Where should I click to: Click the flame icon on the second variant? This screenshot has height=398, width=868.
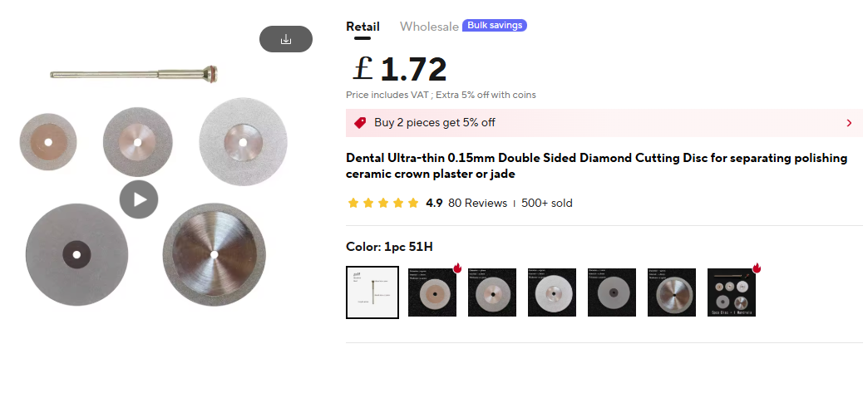[x=457, y=268]
